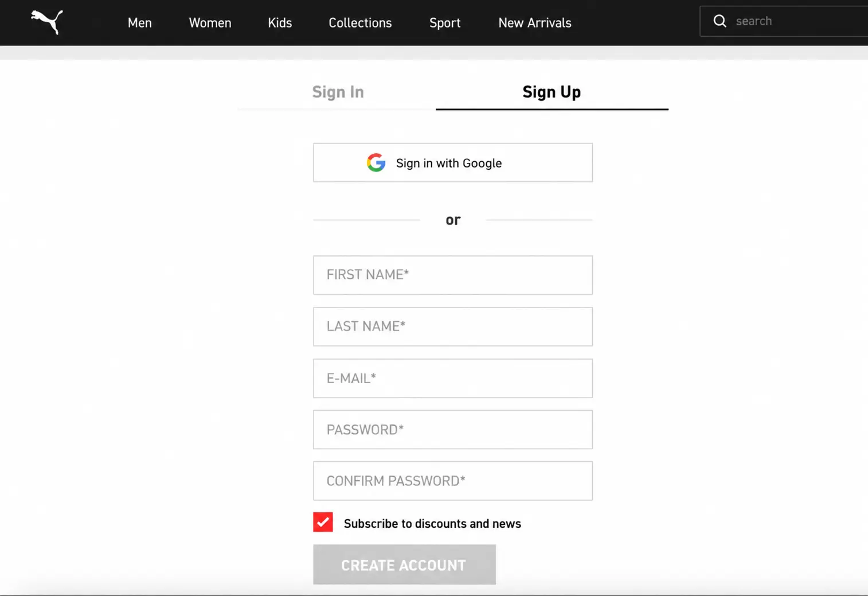The height and width of the screenshot is (596, 868).
Task: Click the Puma logo in the header
Action: (x=47, y=22)
